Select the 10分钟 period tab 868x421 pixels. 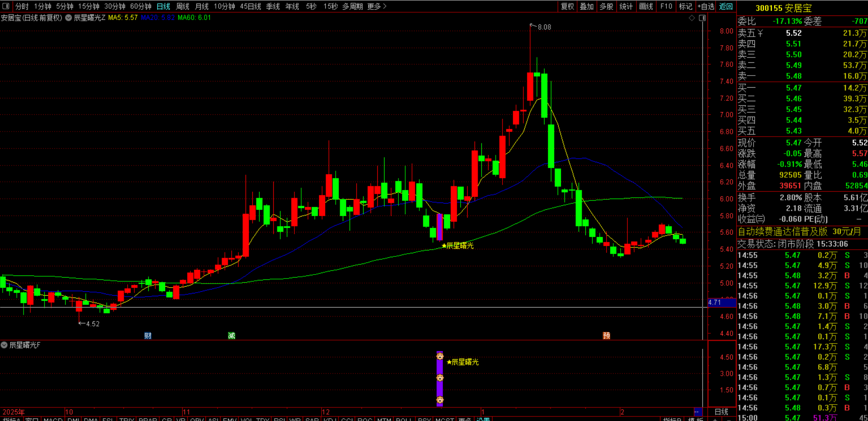pos(224,6)
